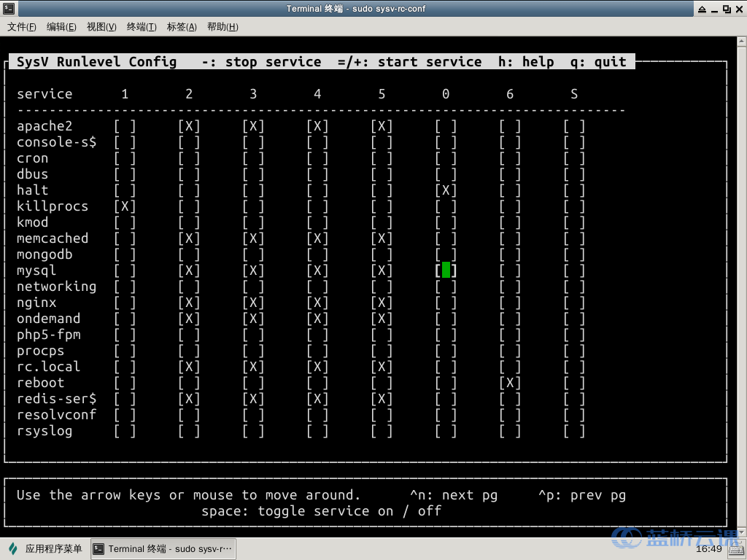747x560 pixels.
Task: Click the terminal vertical scrollbar up arrow
Action: (x=742, y=42)
